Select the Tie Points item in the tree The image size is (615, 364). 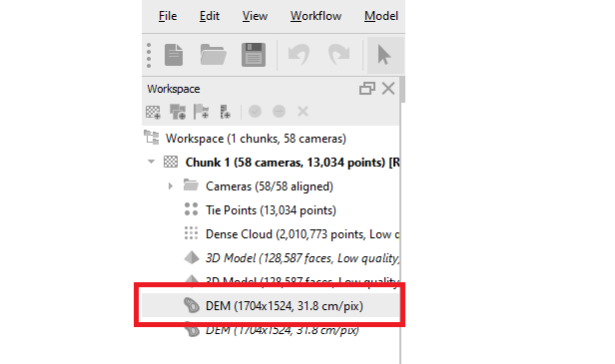(271, 210)
